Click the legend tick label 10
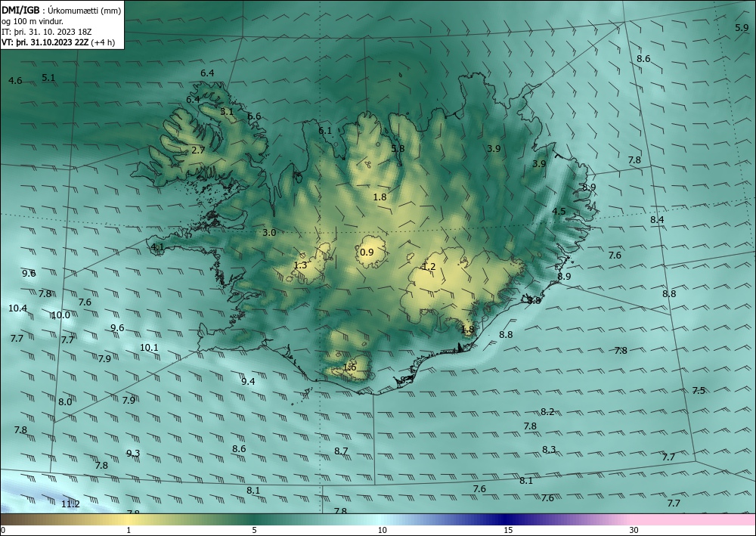756x536 pixels. (382, 530)
